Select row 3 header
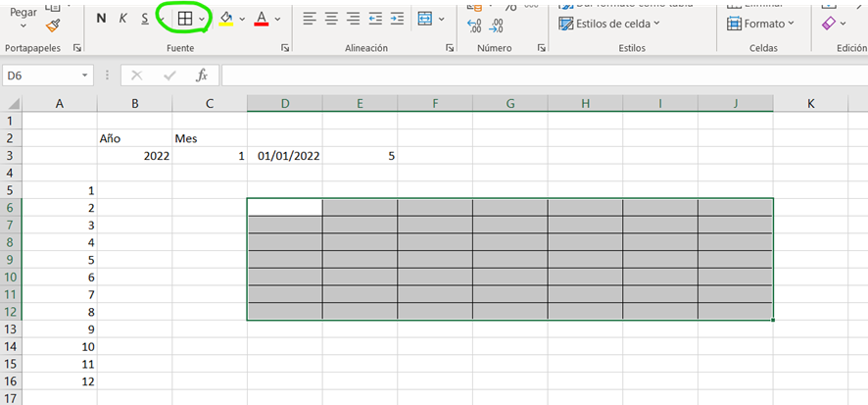Image resolution: width=868 pixels, height=405 pixels. pyautogui.click(x=11, y=156)
